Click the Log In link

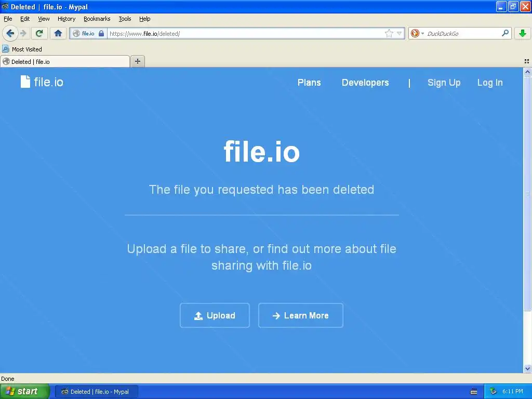click(x=489, y=83)
